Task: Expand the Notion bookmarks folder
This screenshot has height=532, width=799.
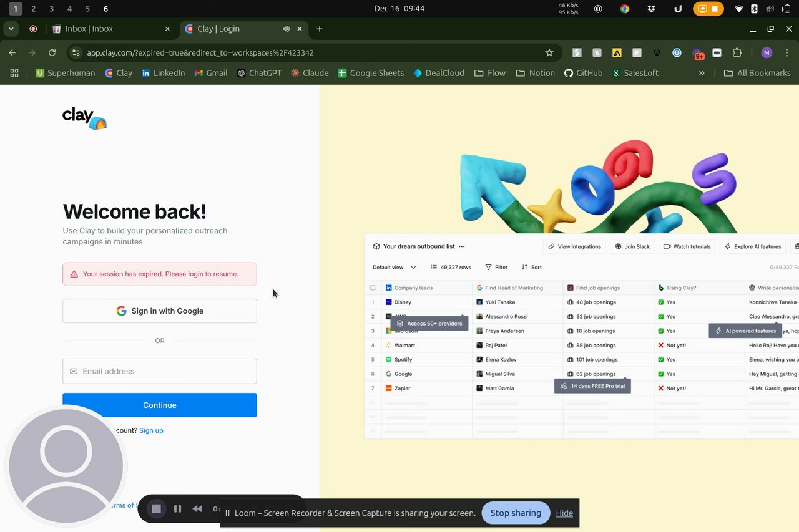Action: 535,73
